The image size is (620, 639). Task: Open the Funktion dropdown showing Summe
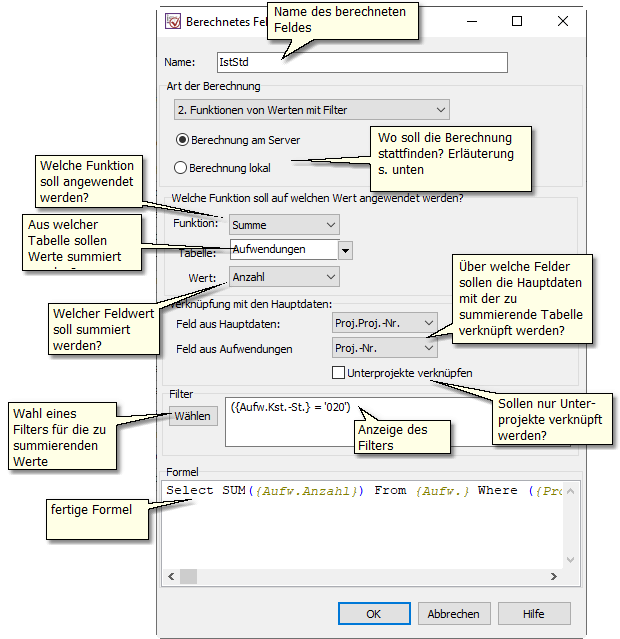(x=284, y=225)
